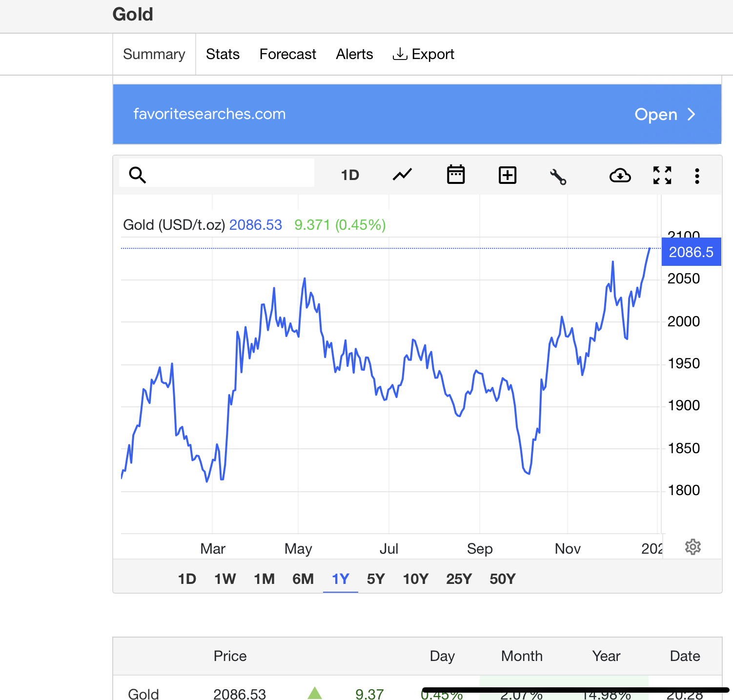
Task: Click the 2086.53 price in the table
Action: (x=240, y=694)
